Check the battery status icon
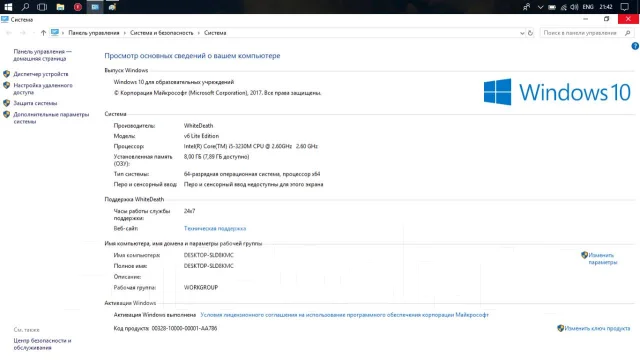 tap(552, 7)
